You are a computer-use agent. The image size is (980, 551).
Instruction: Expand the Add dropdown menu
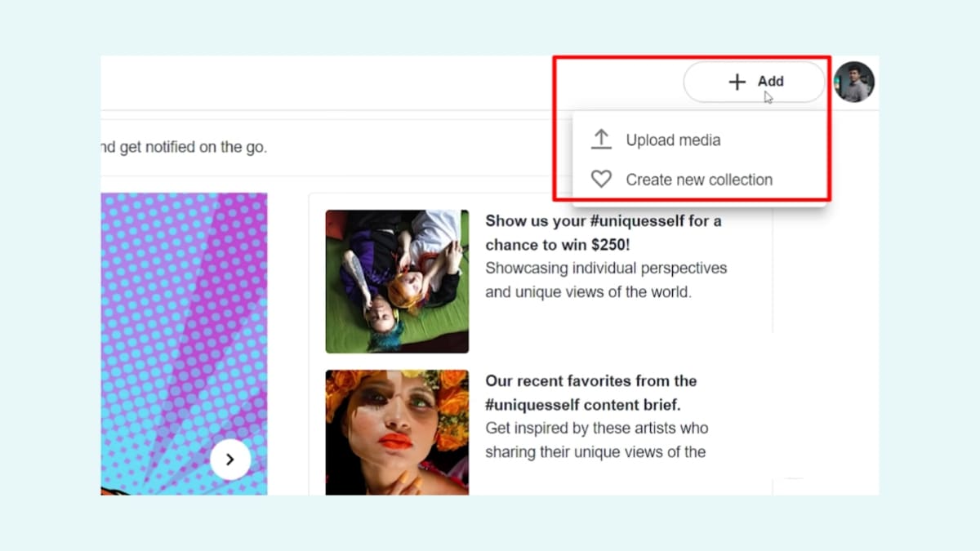click(x=753, y=81)
